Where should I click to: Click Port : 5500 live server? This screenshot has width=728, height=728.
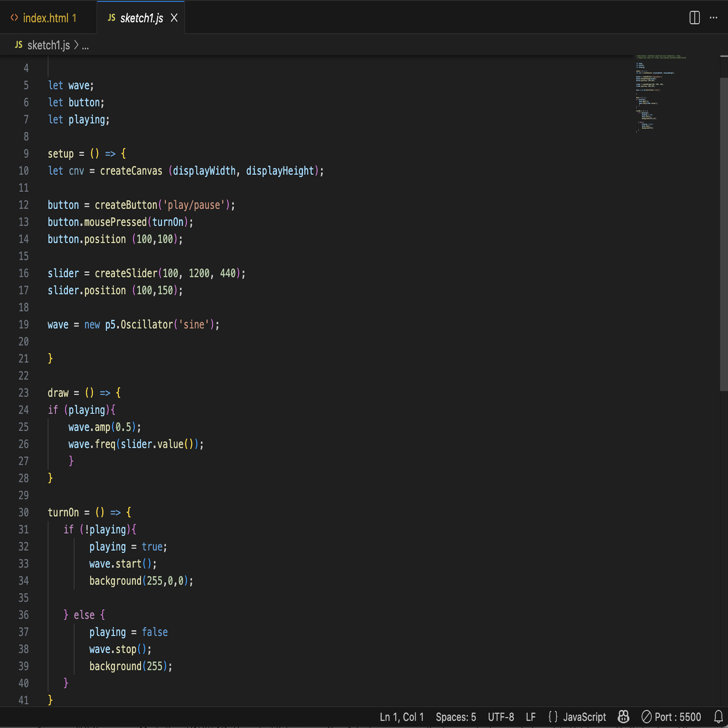coord(671,717)
